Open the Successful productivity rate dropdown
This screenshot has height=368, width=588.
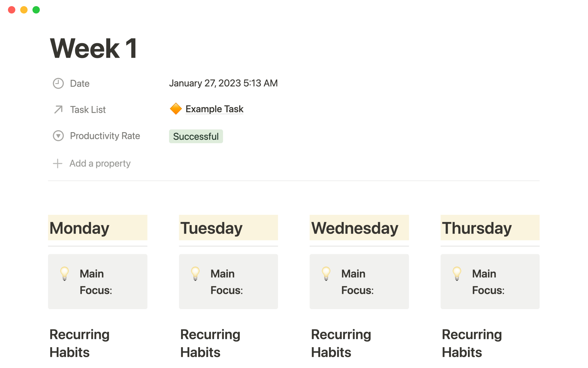coord(196,136)
